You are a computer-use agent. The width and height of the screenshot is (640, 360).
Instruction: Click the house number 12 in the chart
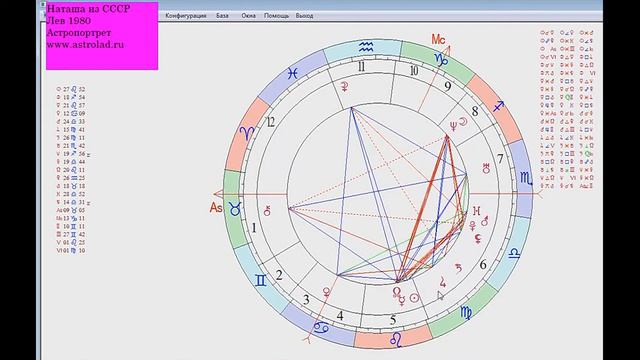(x=270, y=122)
